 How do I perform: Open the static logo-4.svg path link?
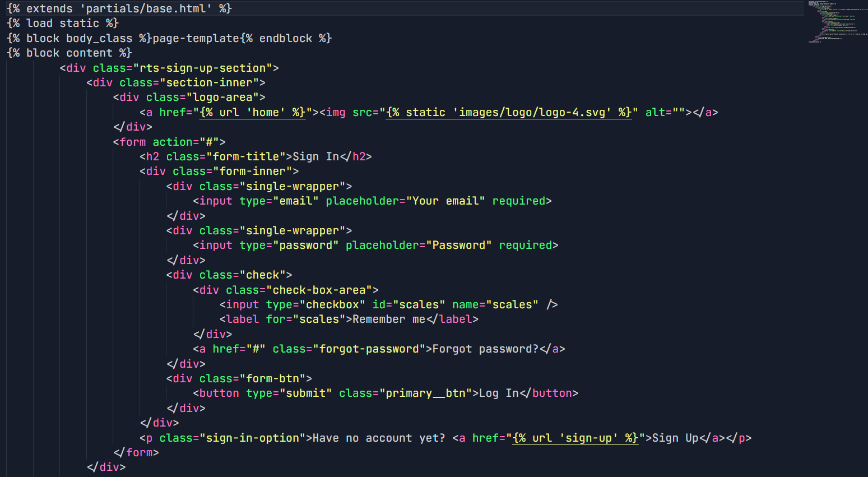pyautogui.click(x=508, y=112)
